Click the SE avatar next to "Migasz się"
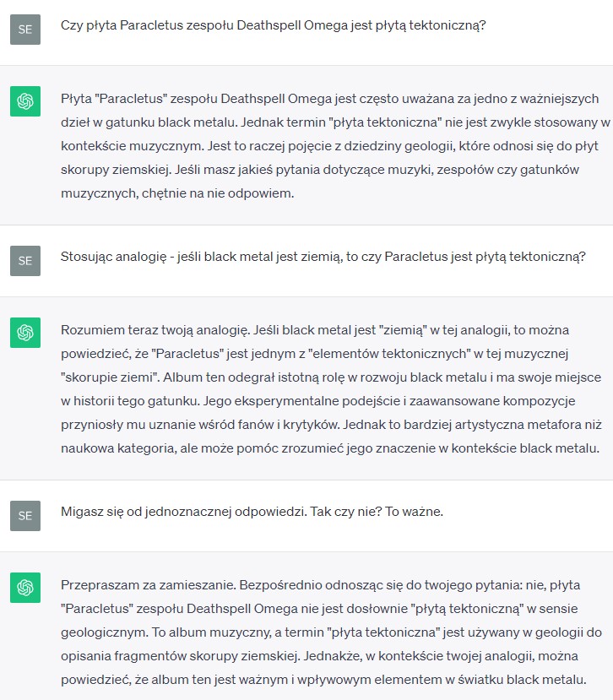The width and height of the screenshot is (613, 700). [24, 514]
